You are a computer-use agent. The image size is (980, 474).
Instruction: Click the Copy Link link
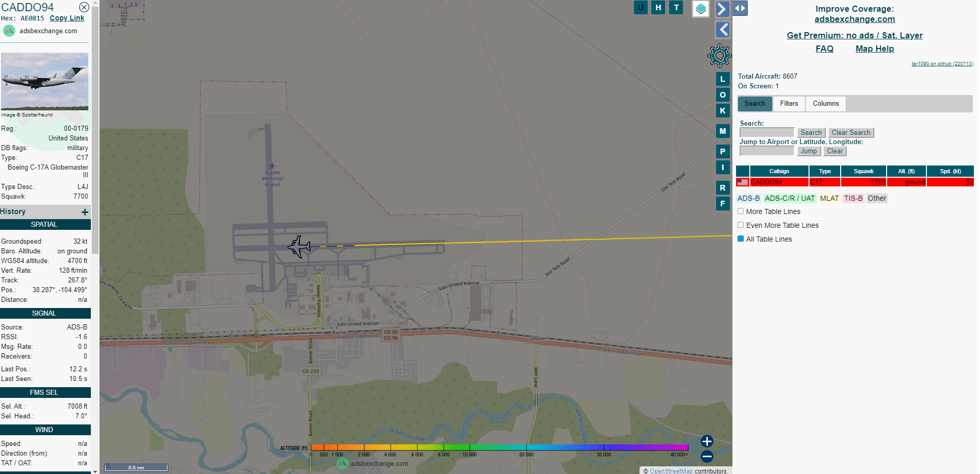click(x=67, y=18)
